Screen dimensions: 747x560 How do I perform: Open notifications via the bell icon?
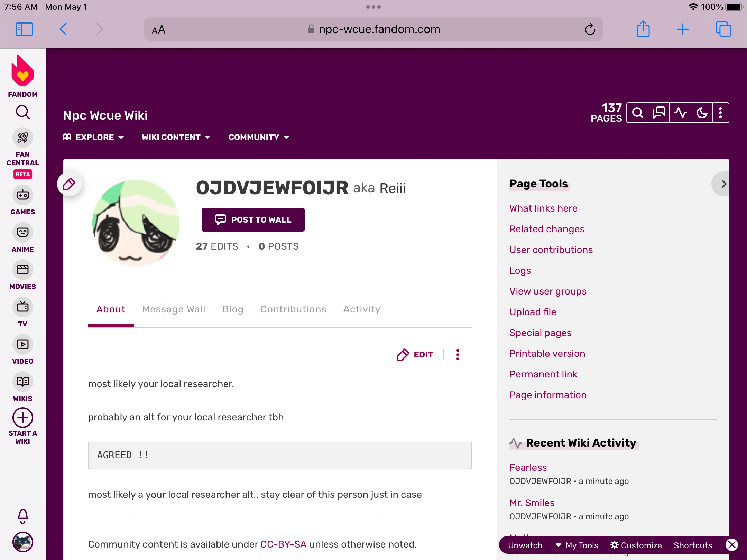pyautogui.click(x=22, y=516)
